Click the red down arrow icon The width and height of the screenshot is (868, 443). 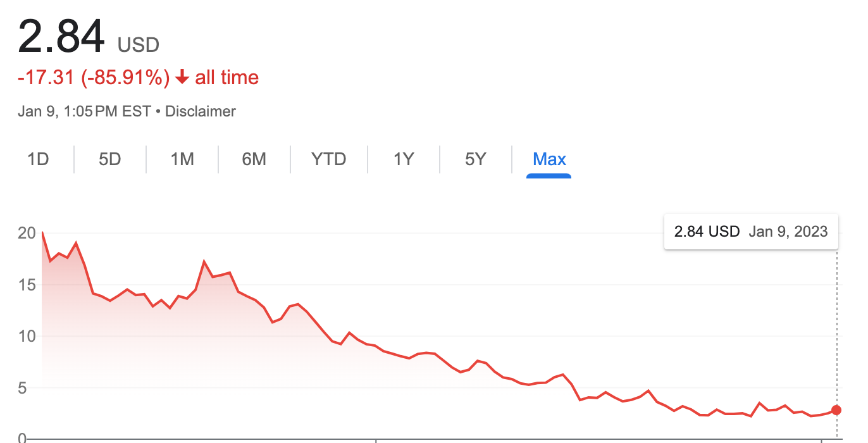pos(182,78)
